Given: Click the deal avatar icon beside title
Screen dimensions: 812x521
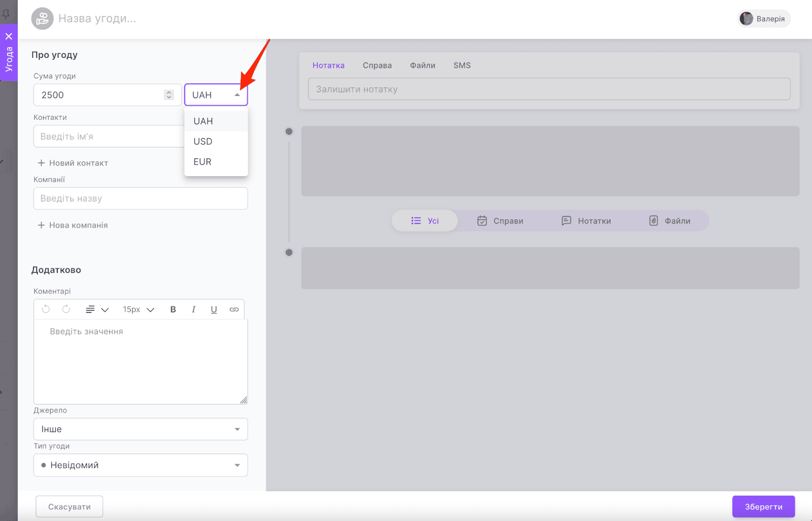Looking at the screenshot, I should (x=43, y=19).
